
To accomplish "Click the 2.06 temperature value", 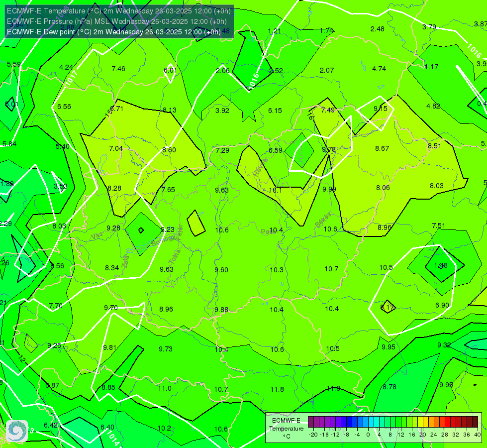I will coord(222,71).
